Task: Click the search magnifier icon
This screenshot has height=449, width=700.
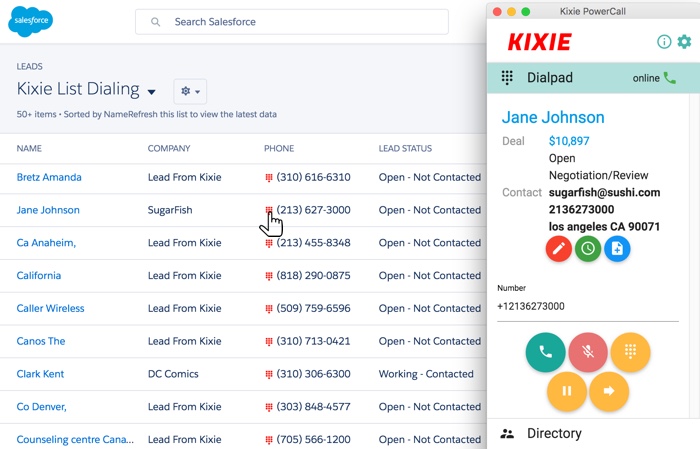Action: (155, 22)
